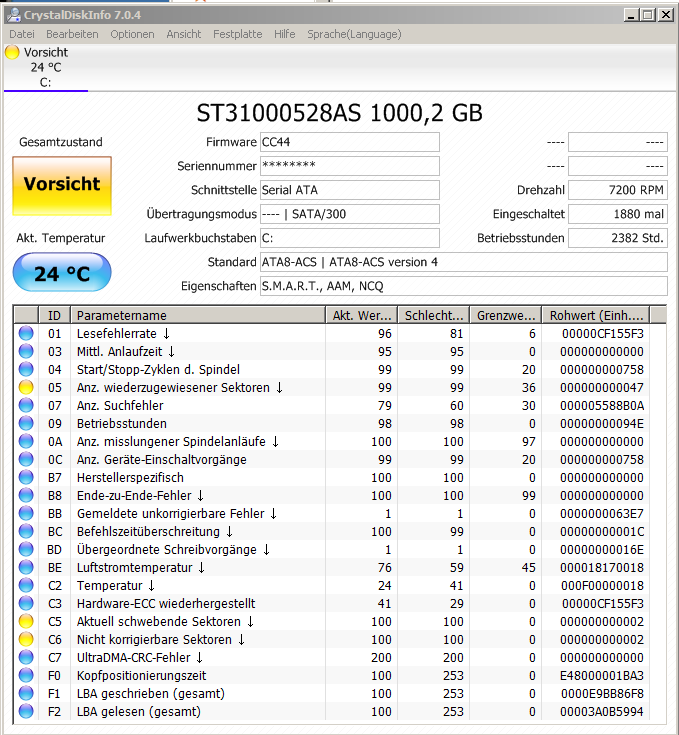This screenshot has width=679, height=735.
Task: Click the blue status icon for Luftstromtemperatur
Action: (x=26, y=567)
